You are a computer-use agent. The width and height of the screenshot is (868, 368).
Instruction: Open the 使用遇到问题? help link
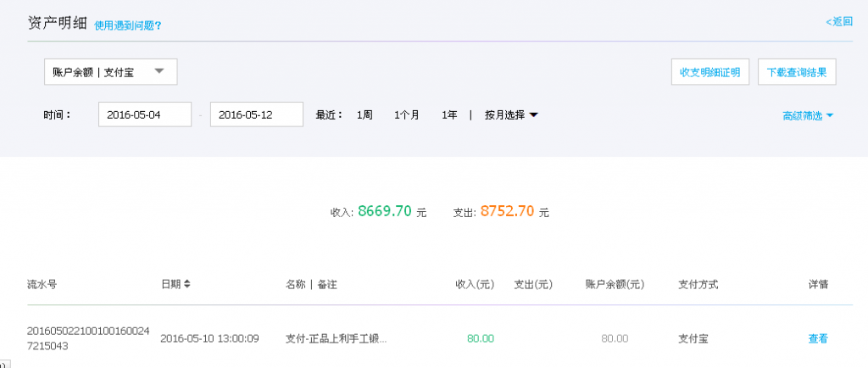click(127, 25)
